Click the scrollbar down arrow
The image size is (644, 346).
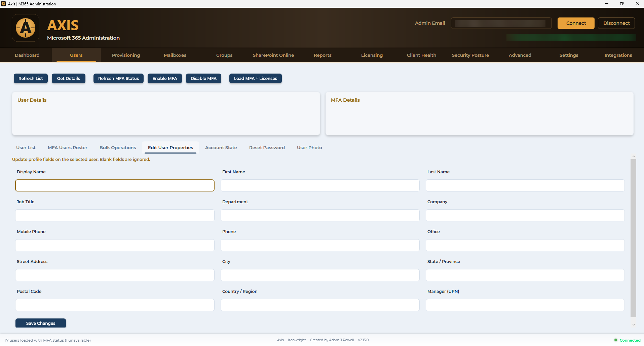tap(634, 325)
